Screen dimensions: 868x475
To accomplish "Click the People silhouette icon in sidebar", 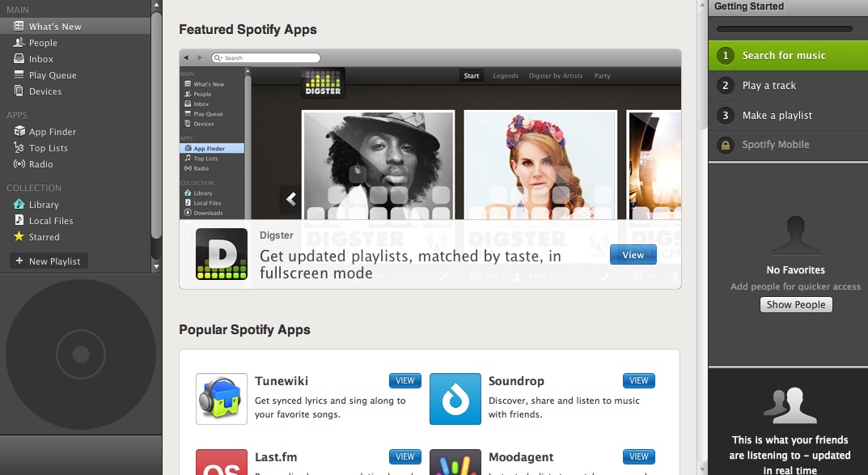I will 19,42.
